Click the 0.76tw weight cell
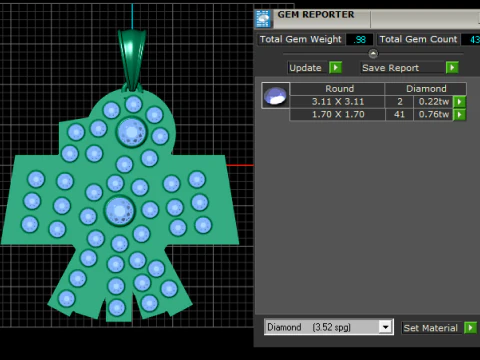Image resolution: width=480 pixels, height=360 pixels. (x=433, y=115)
